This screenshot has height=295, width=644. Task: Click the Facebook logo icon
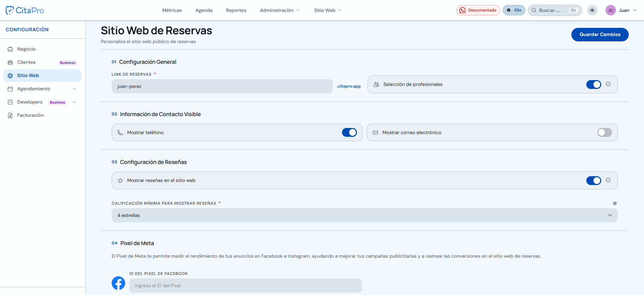point(118,283)
